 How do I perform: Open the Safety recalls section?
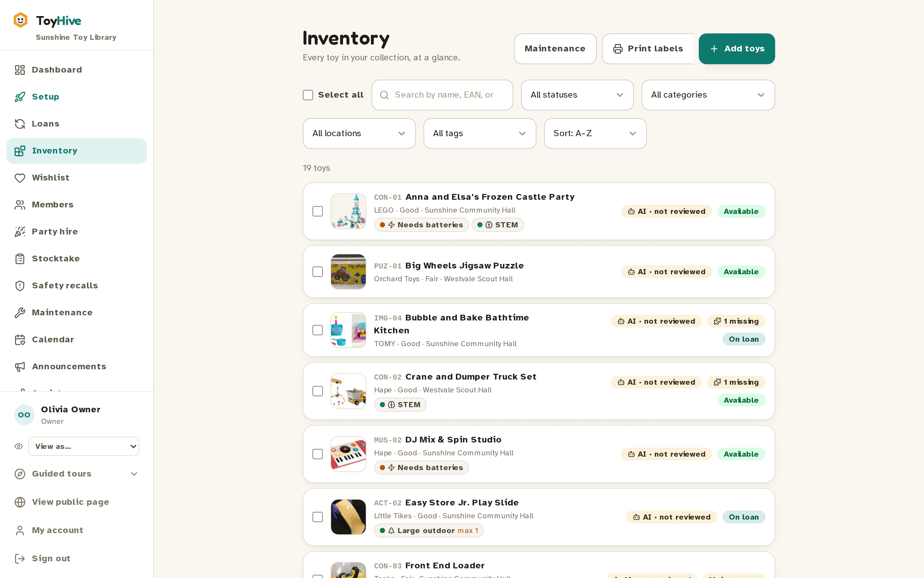(x=76, y=285)
